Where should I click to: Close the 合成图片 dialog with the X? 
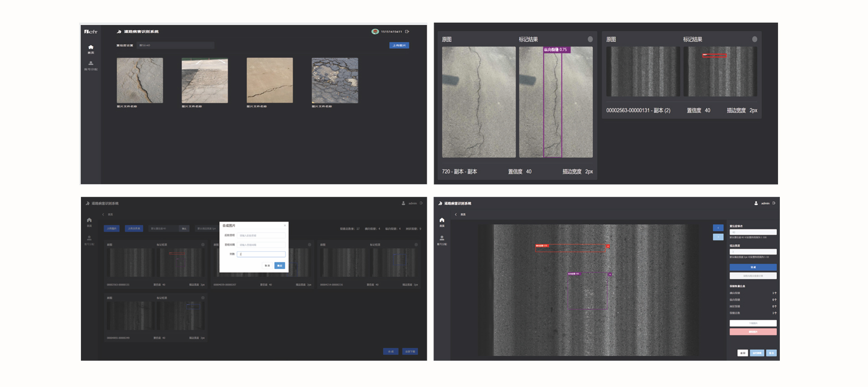[285, 225]
